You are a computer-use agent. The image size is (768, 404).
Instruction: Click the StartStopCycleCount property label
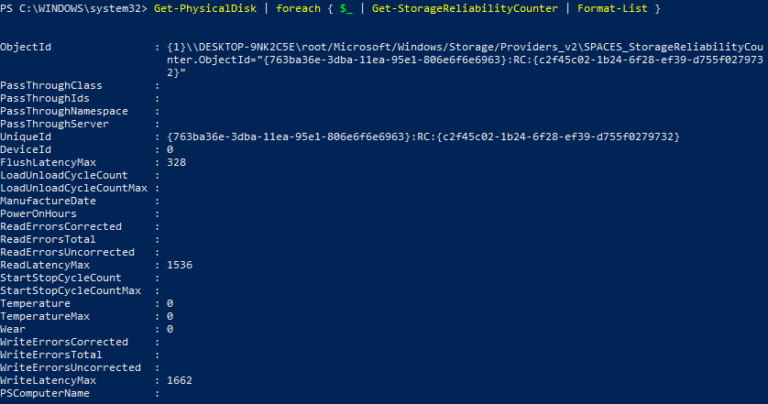point(61,278)
